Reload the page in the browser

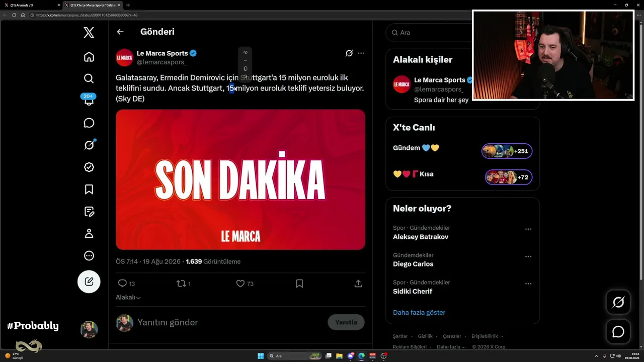[14, 15]
